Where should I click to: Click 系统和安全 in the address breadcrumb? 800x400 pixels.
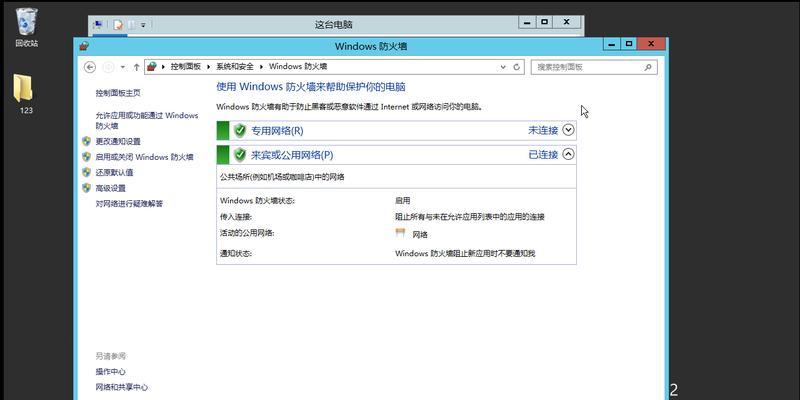coord(235,66)
